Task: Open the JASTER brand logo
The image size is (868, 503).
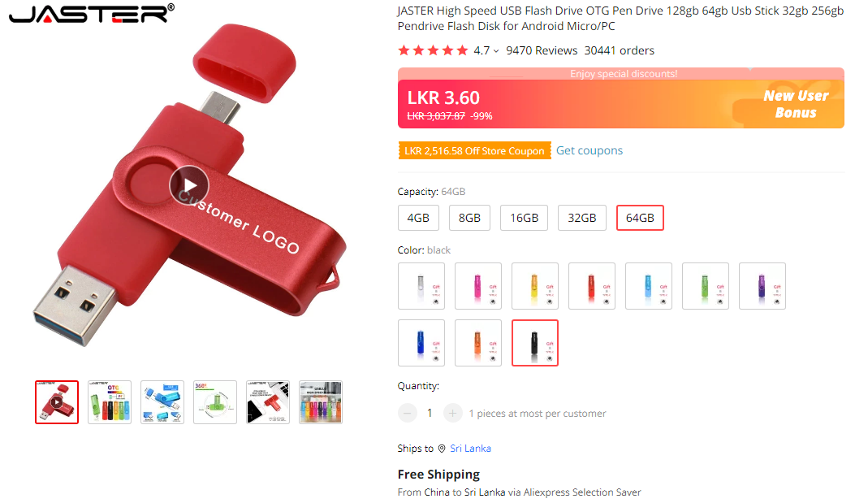Action: click(x=91, y=13)
